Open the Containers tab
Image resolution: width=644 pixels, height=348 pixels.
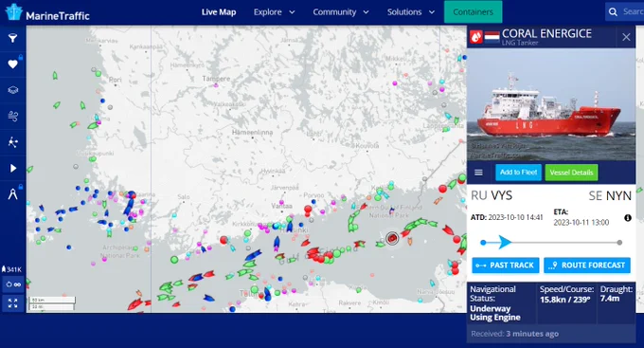click(x=473, y=12)
